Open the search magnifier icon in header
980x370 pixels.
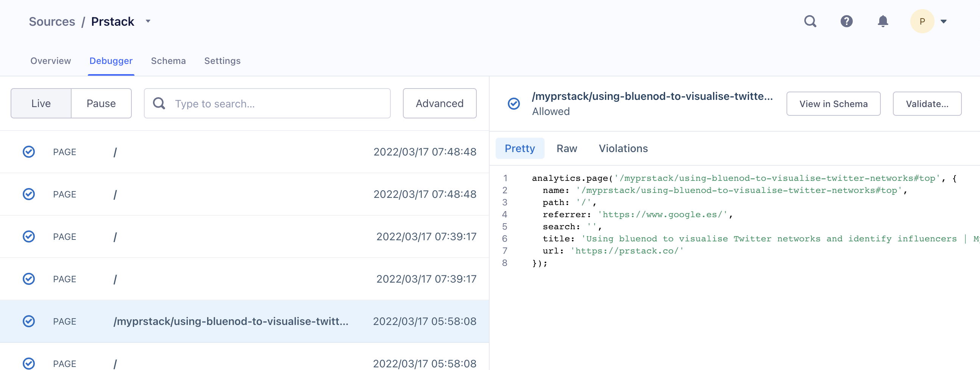click(810, 21)
